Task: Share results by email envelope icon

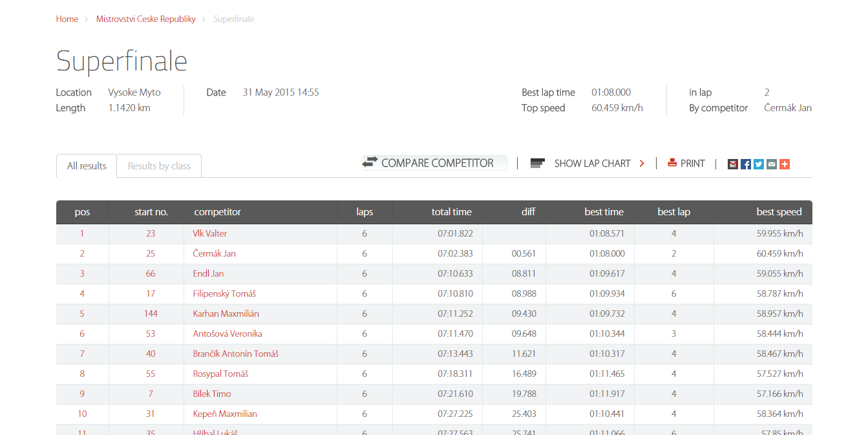Action: 771,164
